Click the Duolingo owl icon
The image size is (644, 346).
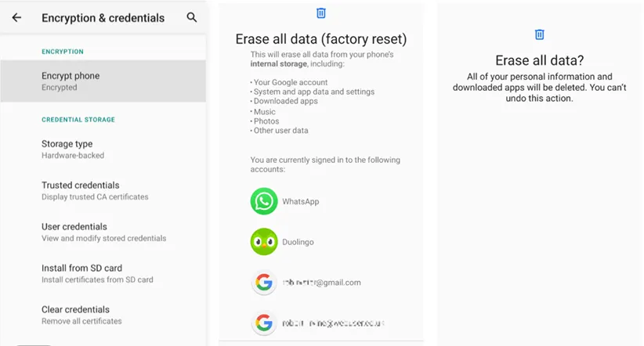click(264, 242)
